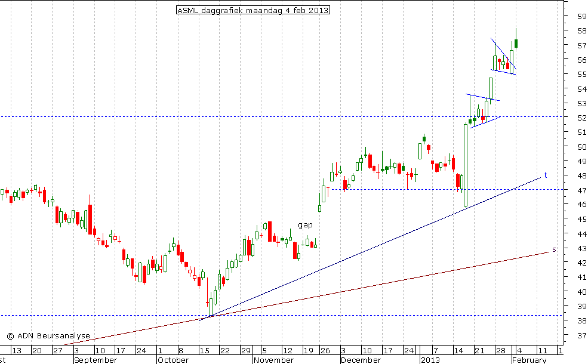588x364 pixels.
Task: Click date label 21 in January
Action: point(479,351)
